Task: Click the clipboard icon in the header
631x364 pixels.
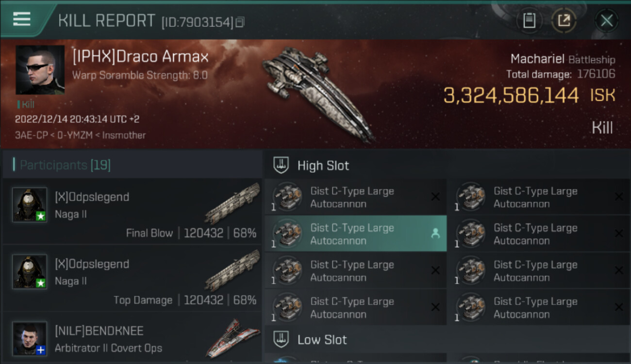Action: tap(529, 20)
